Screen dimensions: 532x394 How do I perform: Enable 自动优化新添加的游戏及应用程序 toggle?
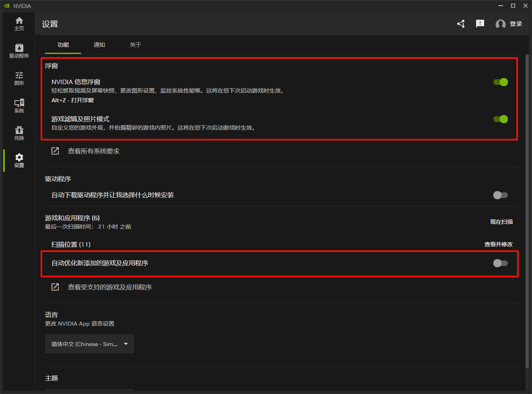click(x=501, y=263)
